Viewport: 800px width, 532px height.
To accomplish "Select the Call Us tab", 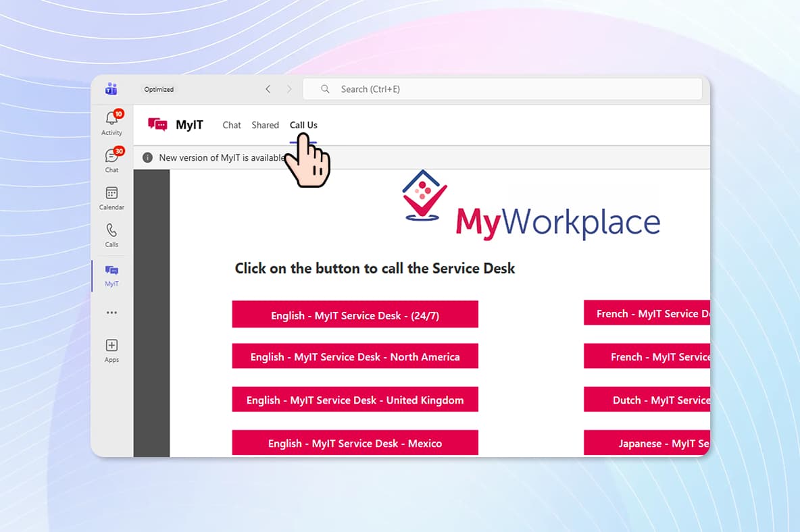I will tap(303, 125).
